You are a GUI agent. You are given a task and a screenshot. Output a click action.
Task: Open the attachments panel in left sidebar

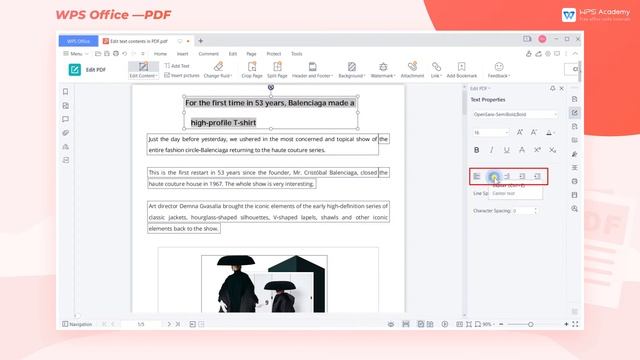pyautogui.click(x=65, y=133)
